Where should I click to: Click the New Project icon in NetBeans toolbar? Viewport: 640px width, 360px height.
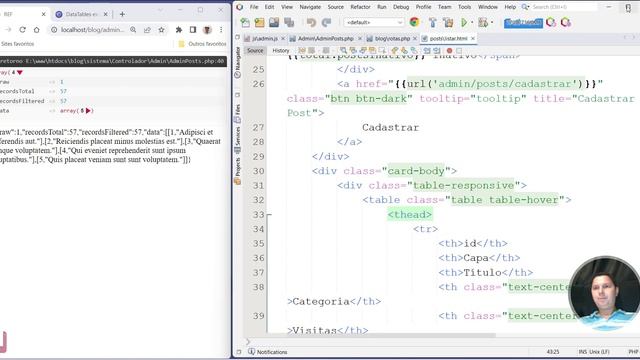[x=259, y=22]
